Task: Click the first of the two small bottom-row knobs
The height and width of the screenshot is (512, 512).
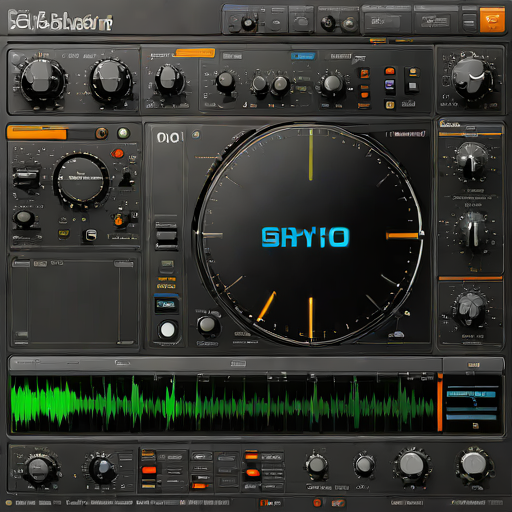Action: click(x=316, y=465)
